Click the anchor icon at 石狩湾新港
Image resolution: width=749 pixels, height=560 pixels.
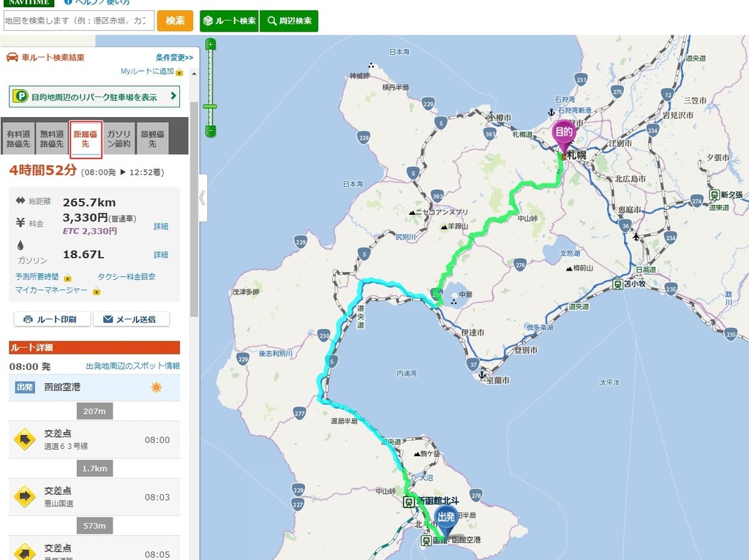click(552, 112)
